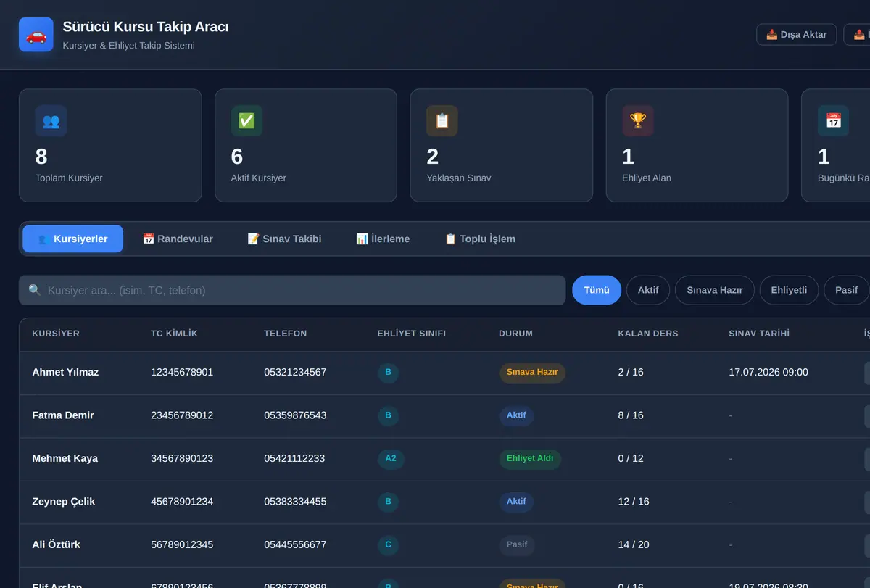
Task: Click the name Fatma Demir
Action: click(x=63, y=416)
